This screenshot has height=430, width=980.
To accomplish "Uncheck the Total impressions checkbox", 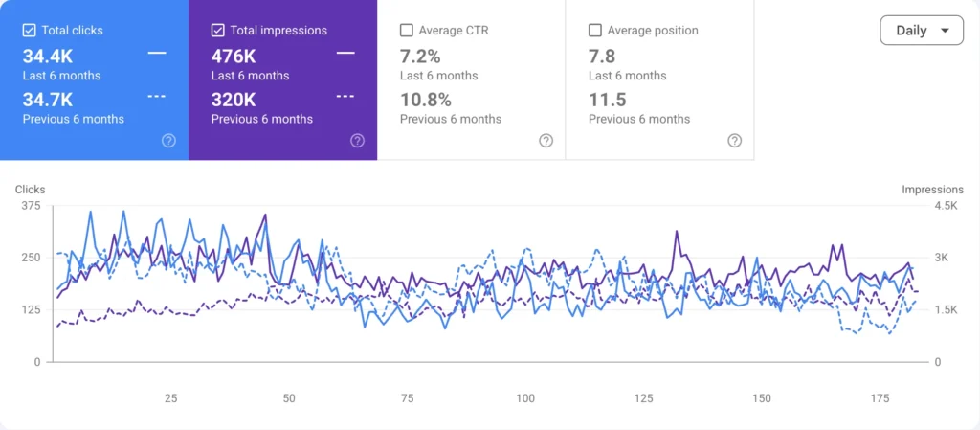I will [x=217, y=30].
